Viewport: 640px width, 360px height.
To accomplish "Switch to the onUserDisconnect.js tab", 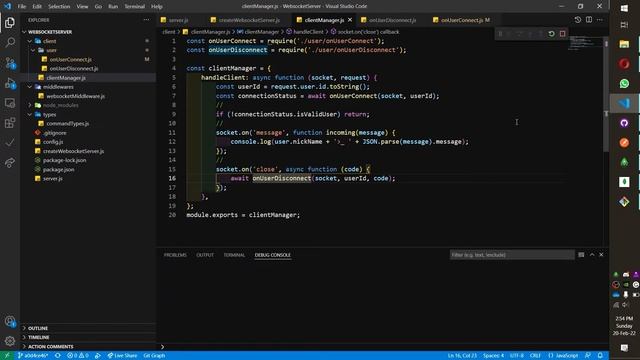I will 392,20.
